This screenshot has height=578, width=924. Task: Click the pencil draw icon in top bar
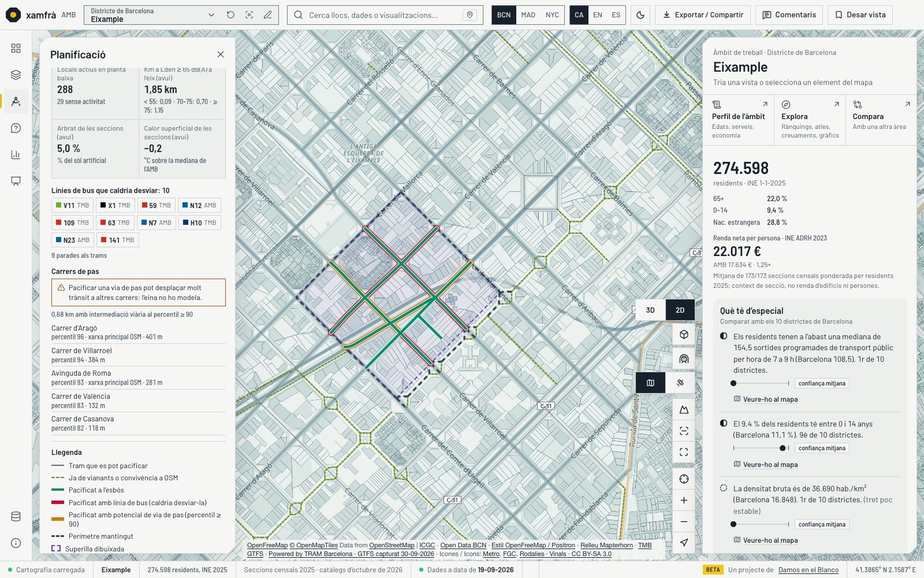tap(267, 15)
